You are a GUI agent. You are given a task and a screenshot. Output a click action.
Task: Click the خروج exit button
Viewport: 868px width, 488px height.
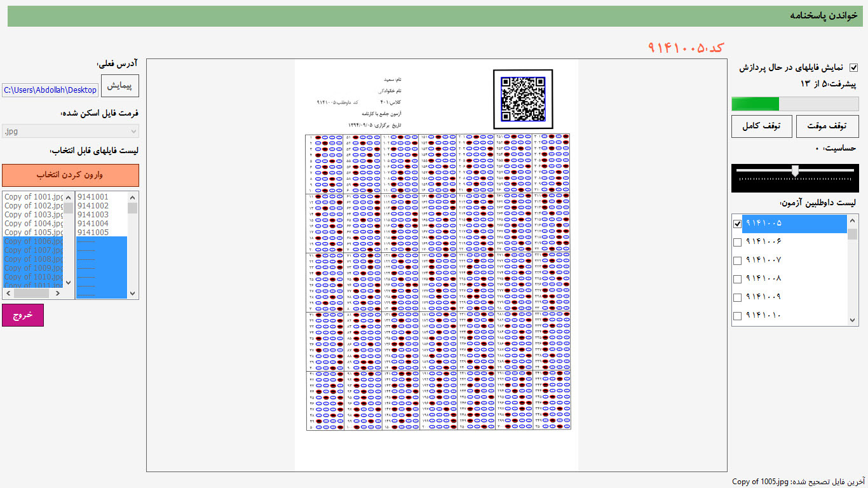pos(23,315)
